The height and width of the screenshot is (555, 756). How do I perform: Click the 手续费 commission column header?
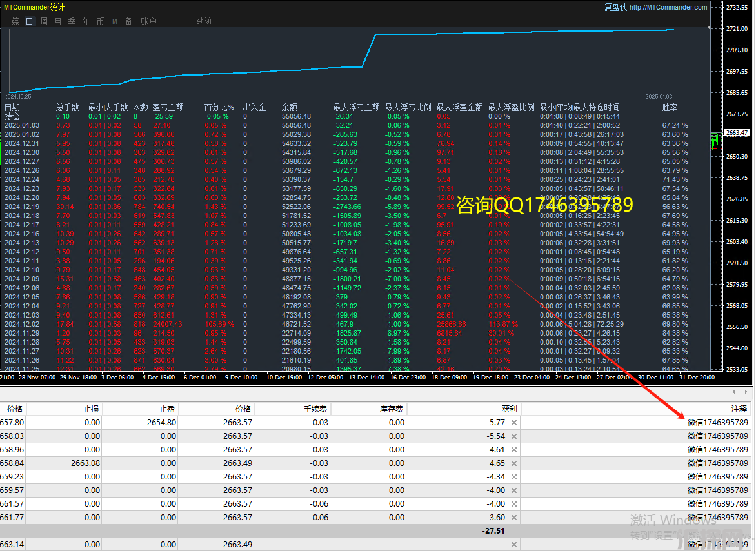coord(315,409)
